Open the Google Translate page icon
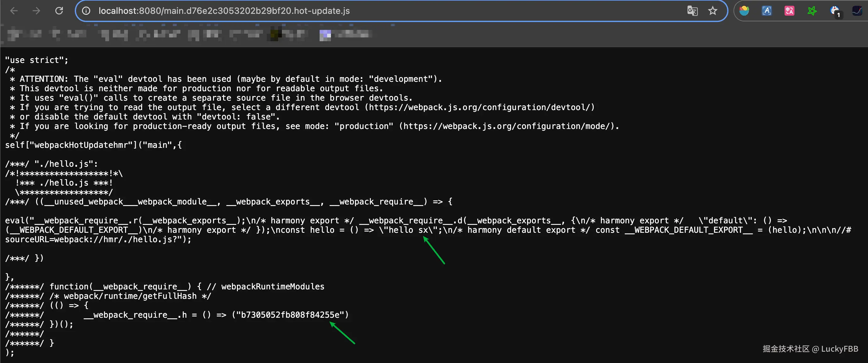The width and height of the screenshot is (868, 363). click(692, 11)
